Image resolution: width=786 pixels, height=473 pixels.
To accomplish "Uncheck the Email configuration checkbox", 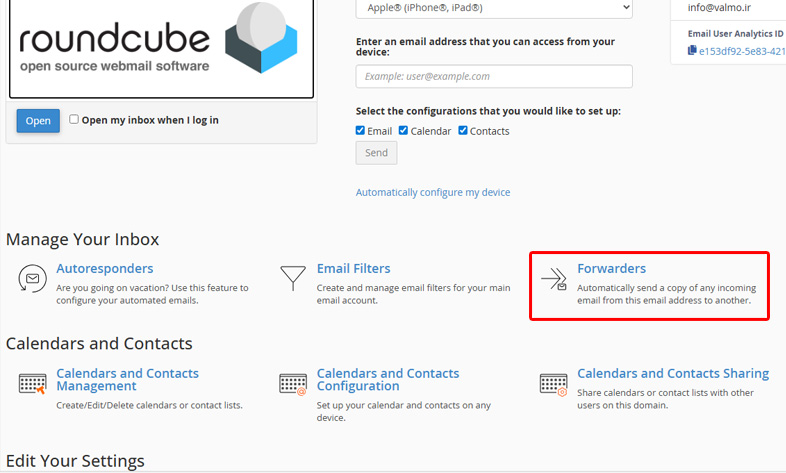I will pos(361,131).
